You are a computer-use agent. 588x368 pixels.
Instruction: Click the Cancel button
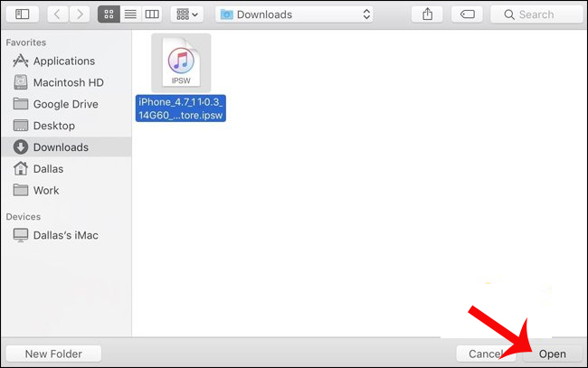click(487, 354)
